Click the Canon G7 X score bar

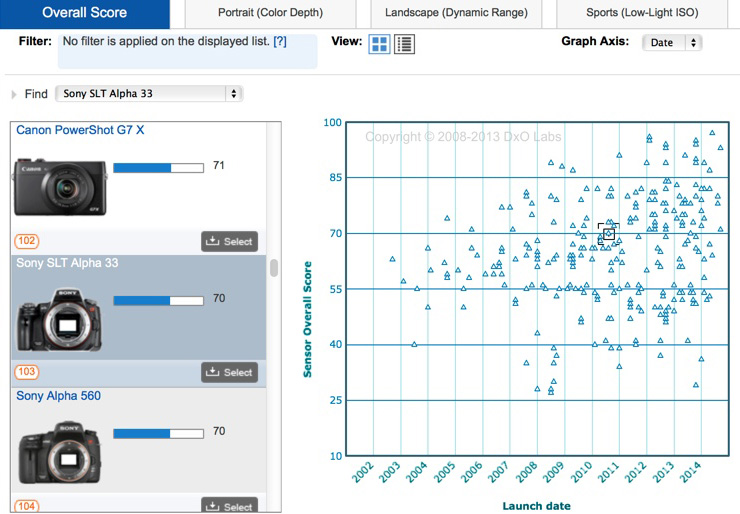click(x=159, y=168)
